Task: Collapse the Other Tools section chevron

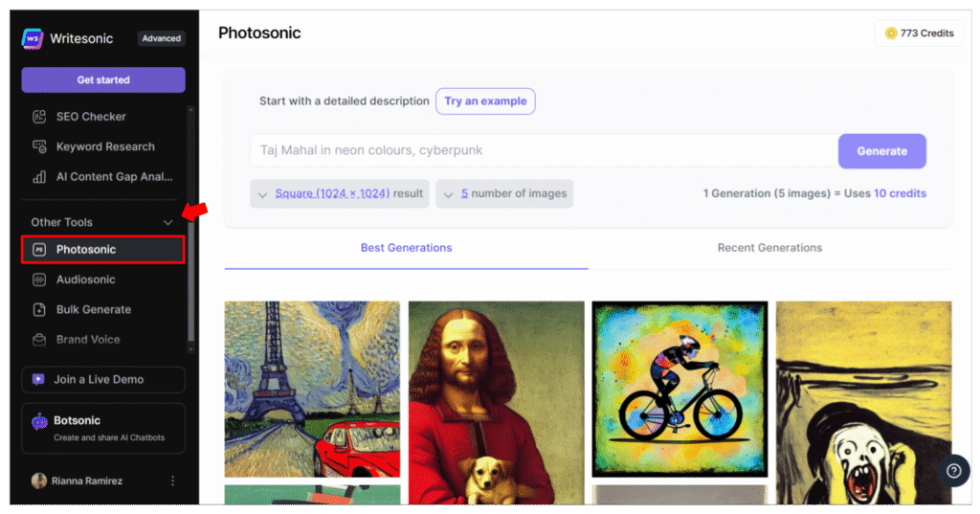Action: [167, 223]
